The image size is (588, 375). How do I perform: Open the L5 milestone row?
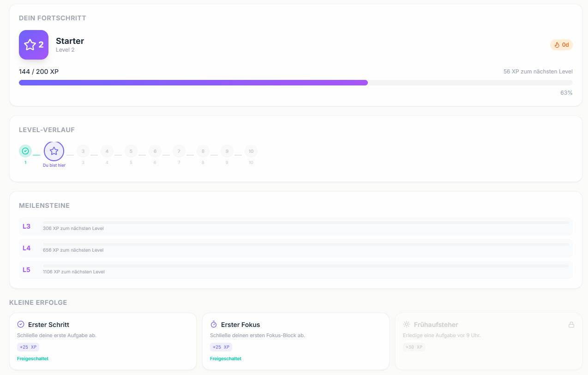[295, 270]
